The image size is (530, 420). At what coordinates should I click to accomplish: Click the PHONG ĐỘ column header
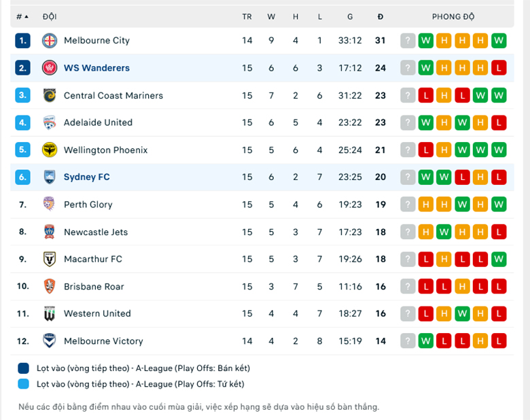[x=453, y=16]
